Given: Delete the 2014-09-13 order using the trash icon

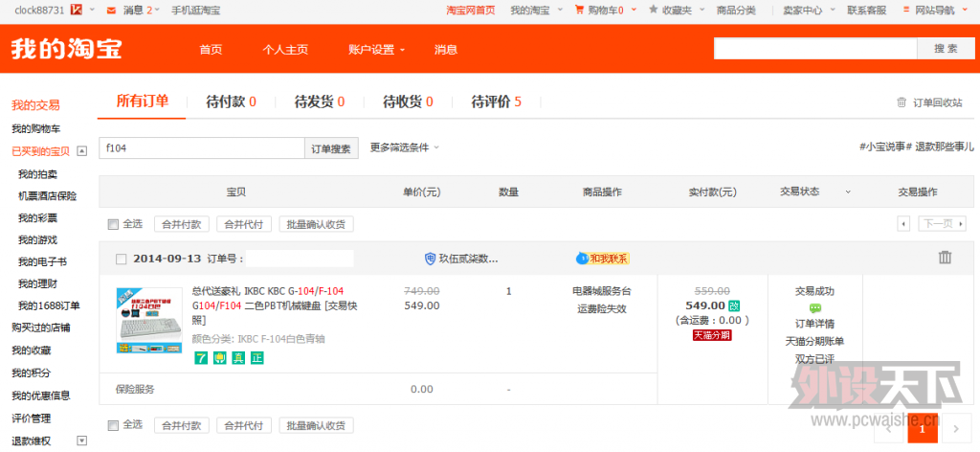Looking at the screenshot, I should point(945,257).
